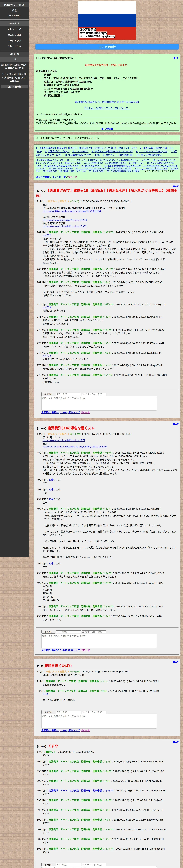
Task: Open the ensaimada.xyz thread link
Action: 74,447
